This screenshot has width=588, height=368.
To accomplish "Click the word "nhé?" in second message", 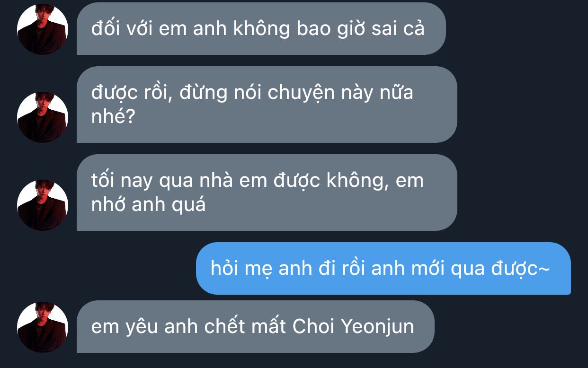I will [113, 117].
